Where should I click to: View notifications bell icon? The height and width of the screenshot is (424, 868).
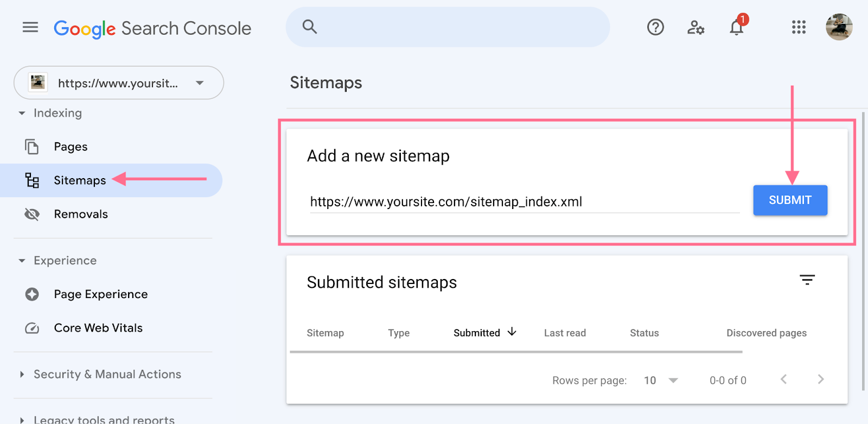pos(736,27)
